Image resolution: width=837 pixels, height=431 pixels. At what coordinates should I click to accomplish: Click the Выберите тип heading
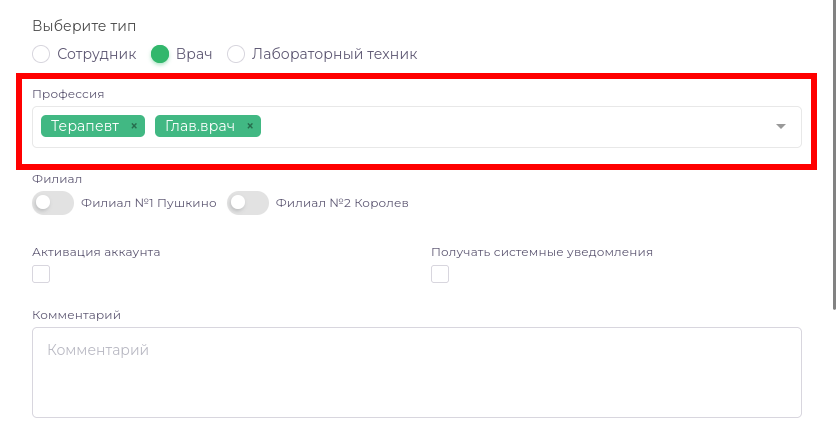(84, 24)
